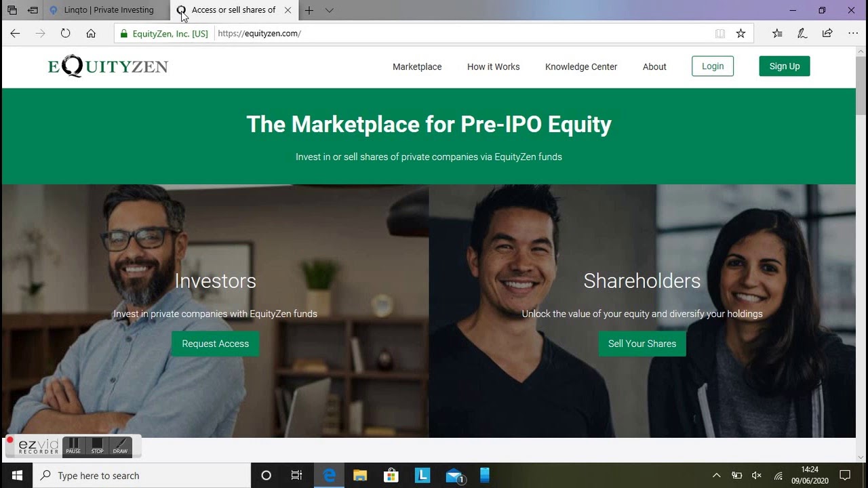Share this page icon
Viewport: 868px width, 488px height.
tap(827, 33)
